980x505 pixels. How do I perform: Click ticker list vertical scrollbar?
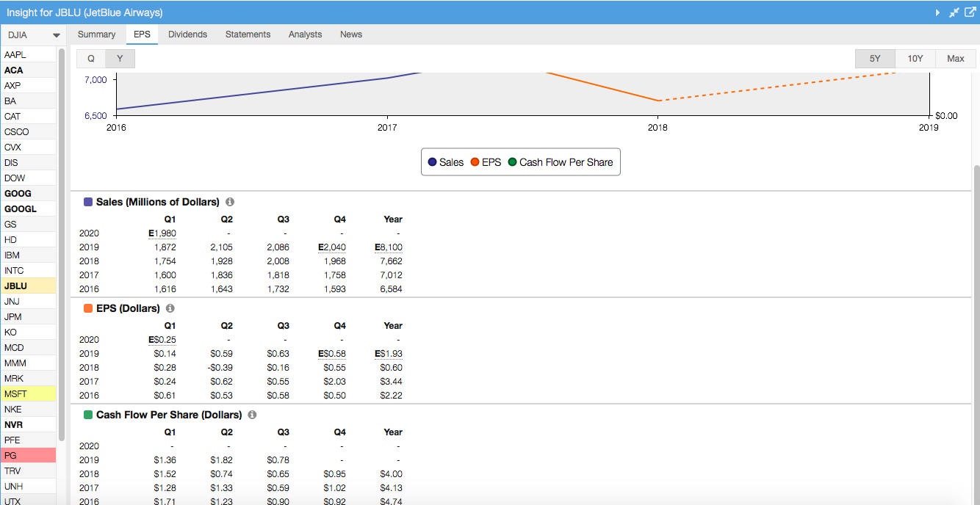[62, 244]
